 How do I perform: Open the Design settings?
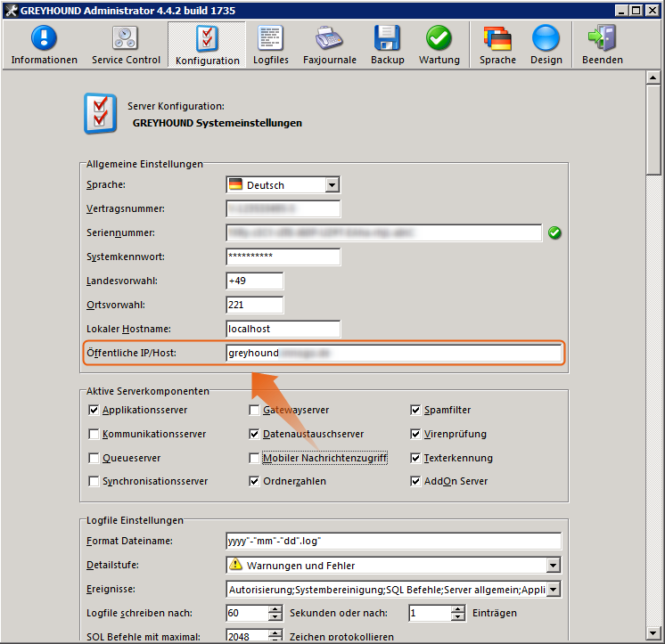coord(546,45)
